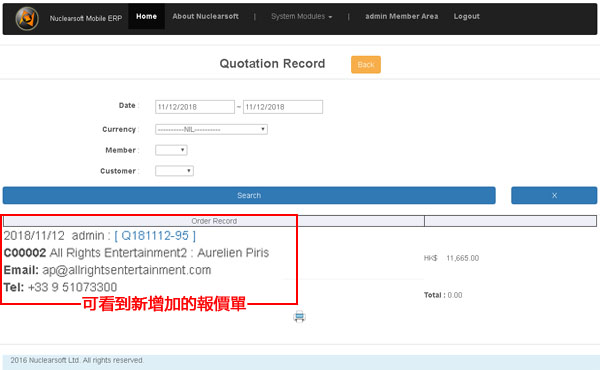
Task: Click Logout in the navigation bar
Action: [466, 16]
